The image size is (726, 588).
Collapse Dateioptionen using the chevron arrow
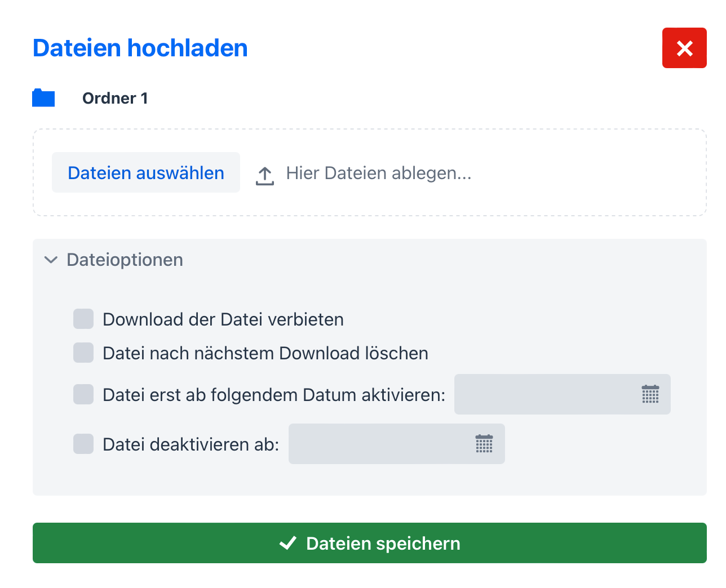[51, 260]
